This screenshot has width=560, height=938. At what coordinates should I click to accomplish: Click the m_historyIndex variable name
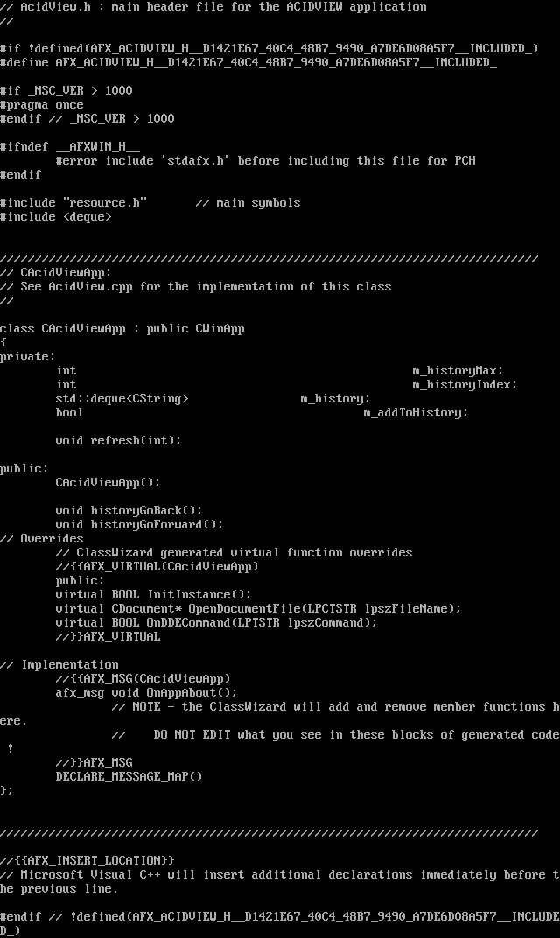(x=465, y=385)
